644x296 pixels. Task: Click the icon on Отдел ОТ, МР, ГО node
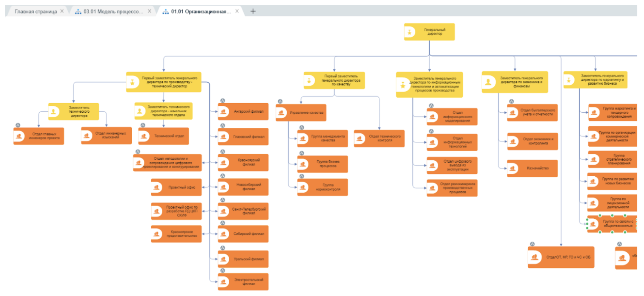click(x=534, y=258)
